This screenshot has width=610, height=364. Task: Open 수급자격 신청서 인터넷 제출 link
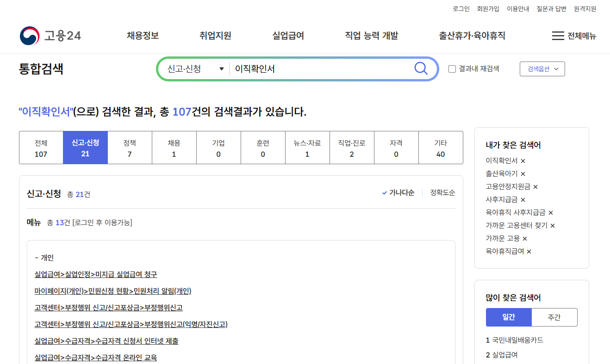pyautogui.click(x=106, y=341)
